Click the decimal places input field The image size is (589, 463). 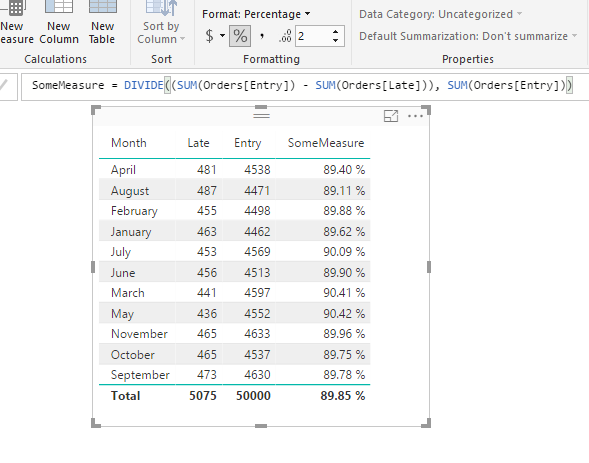click(313, 36)
